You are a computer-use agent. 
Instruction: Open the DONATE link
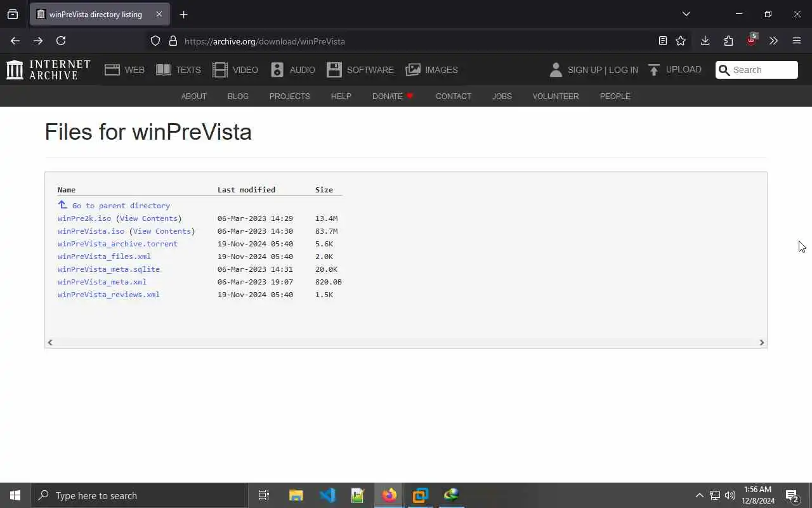(393, 97)
